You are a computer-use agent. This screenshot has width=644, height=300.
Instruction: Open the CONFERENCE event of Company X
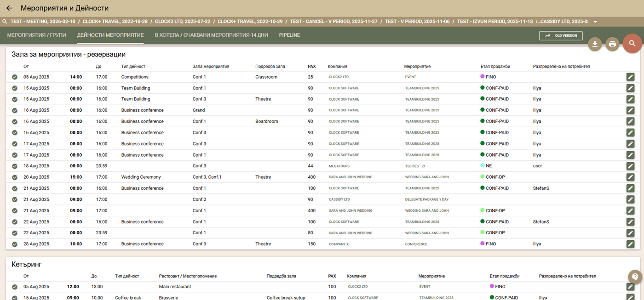pyautogui.click(x=416, y=244)
